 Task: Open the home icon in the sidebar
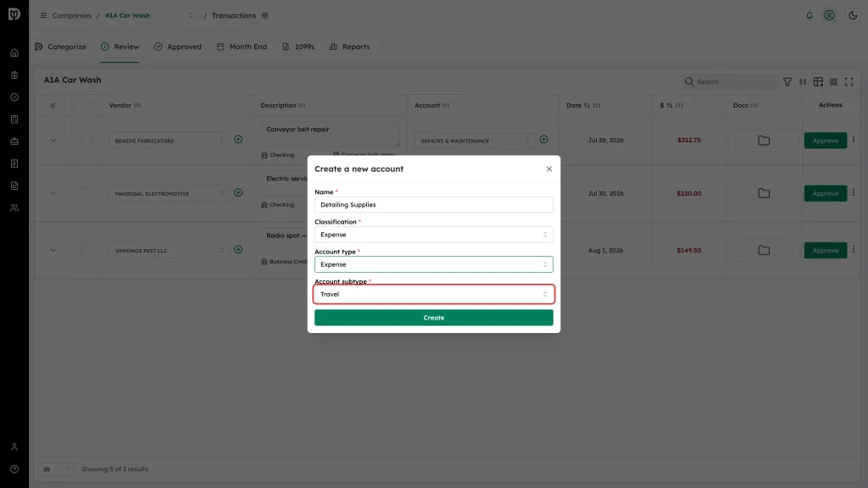tap(14, 53)
